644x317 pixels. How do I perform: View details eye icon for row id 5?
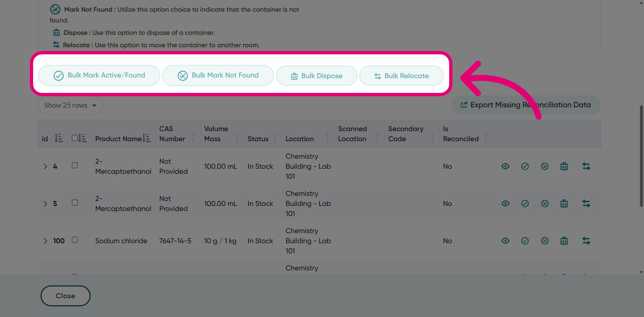505,204
